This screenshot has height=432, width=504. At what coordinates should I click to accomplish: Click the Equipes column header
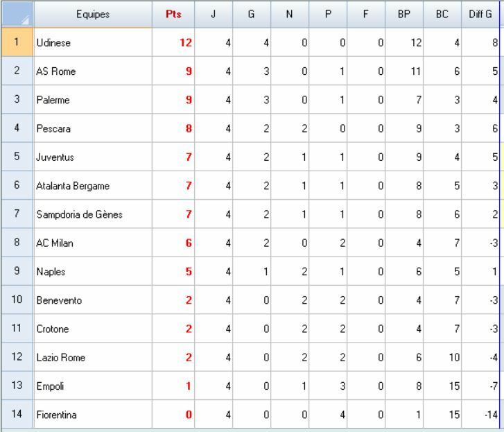pyautogui.click(x=92, y=14)
